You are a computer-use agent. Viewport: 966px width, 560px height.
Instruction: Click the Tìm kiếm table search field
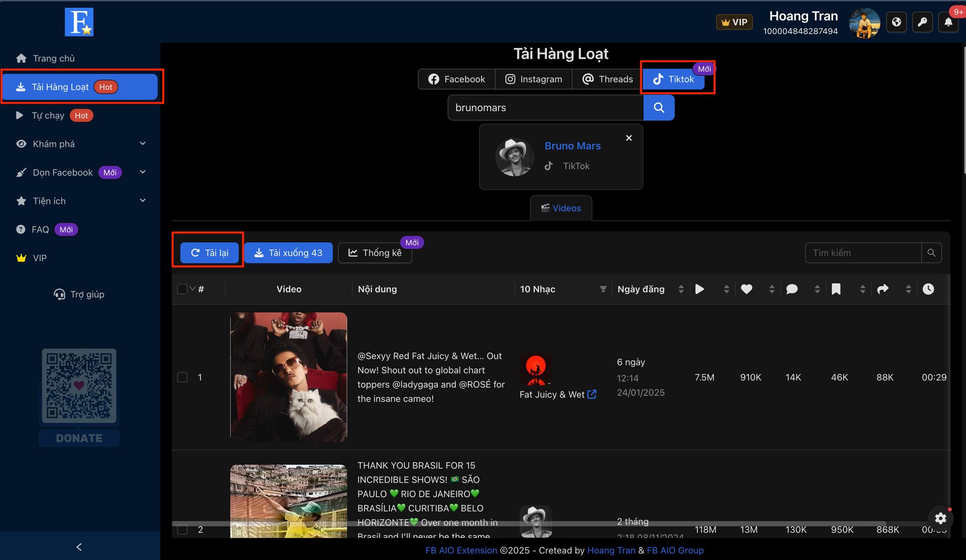[863, 253]
